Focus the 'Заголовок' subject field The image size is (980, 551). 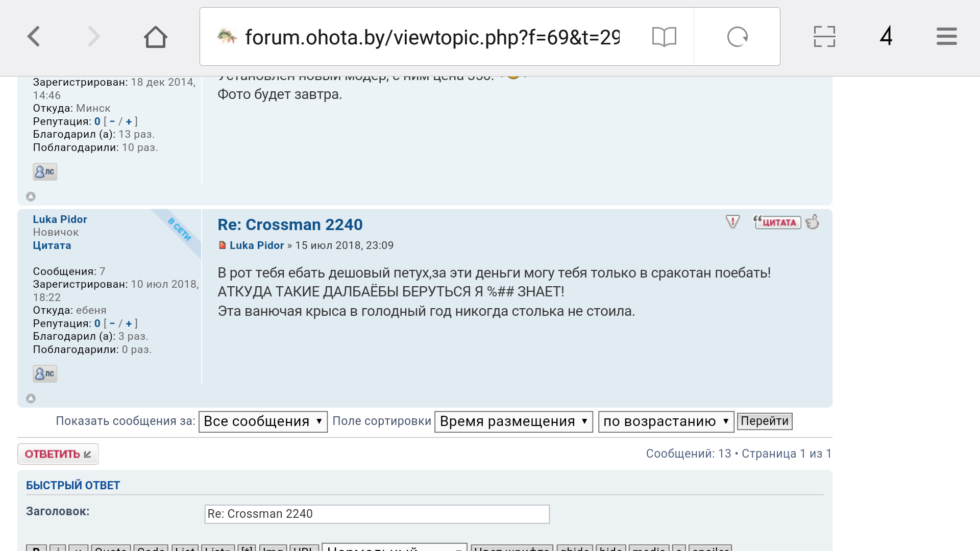[x=377, y=514]
